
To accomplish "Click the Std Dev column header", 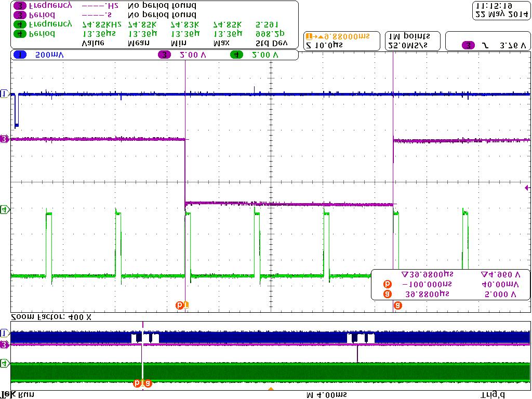I will (x=271, y=43).
